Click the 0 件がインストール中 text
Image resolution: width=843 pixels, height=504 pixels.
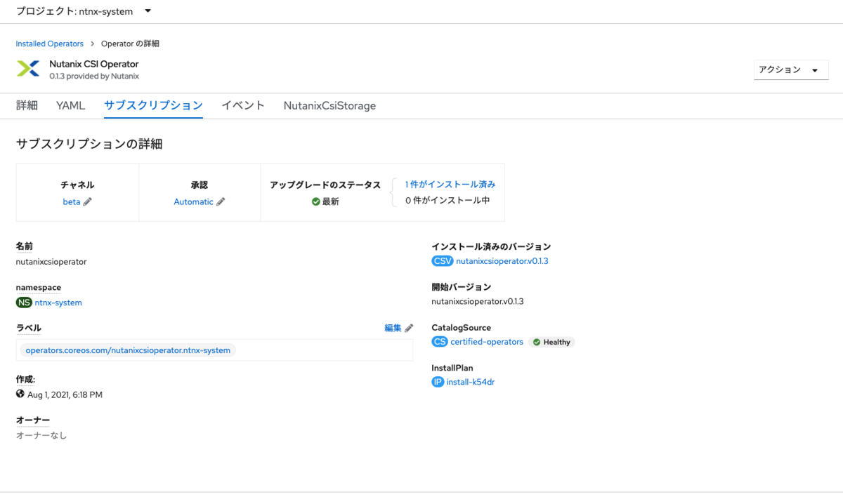(x=447, y=200)
